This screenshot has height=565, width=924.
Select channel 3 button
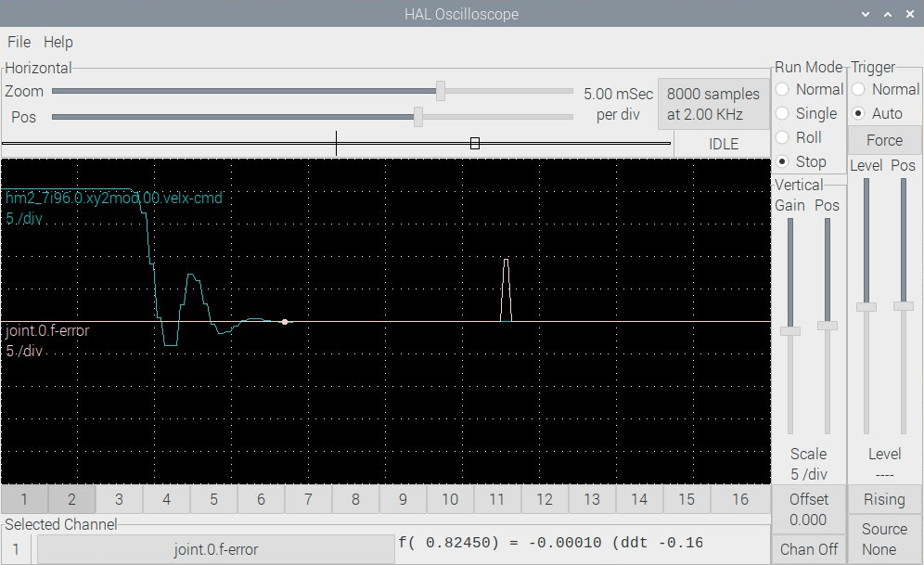(x=119, y=499)
